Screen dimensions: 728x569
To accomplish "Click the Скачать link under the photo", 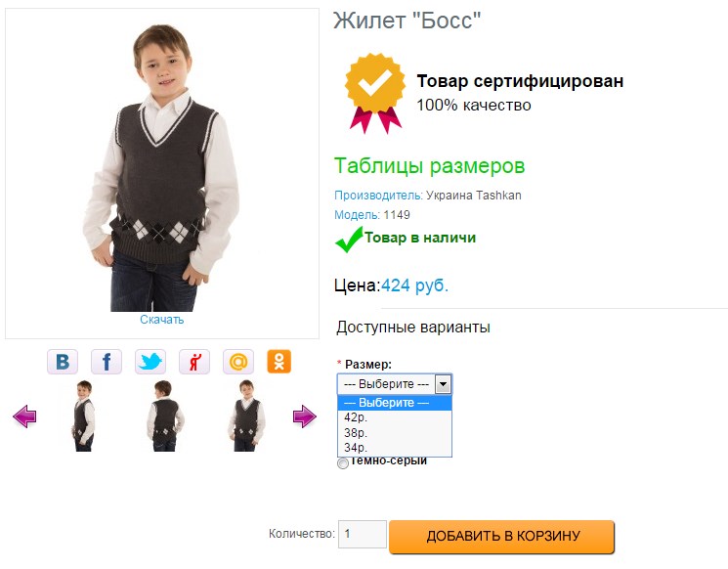I will click(x=161, y=320).
